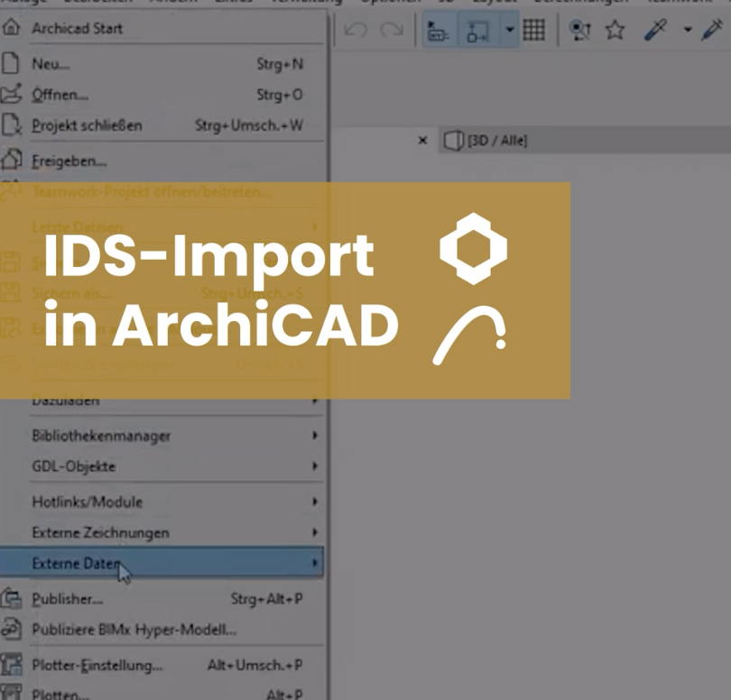Select Plotten... at the menu bottom
Viewport: 731px width, 700px height.
click(x=162, y=691)
